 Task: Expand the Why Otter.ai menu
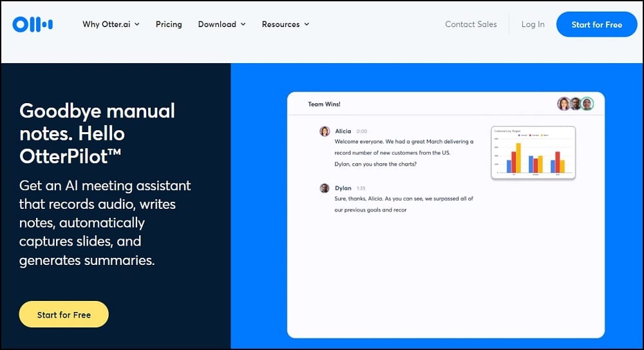pos(111,24)
